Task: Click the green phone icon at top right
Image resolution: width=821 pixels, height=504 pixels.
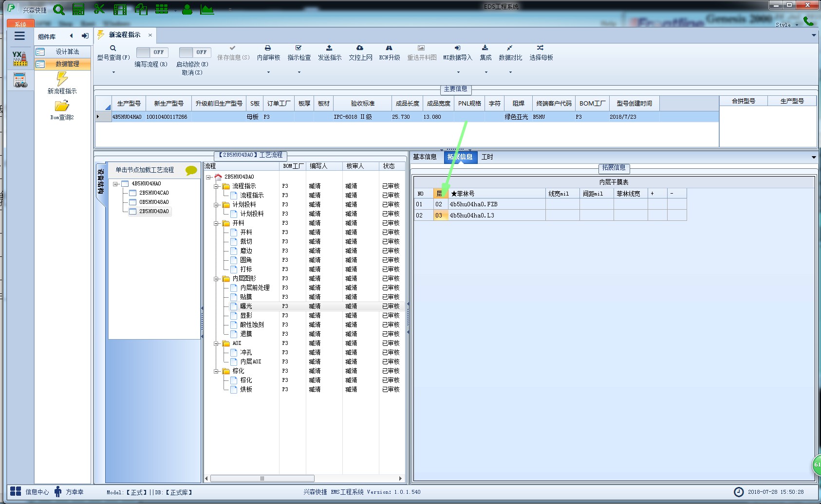Action: click(x=808, y=21)
